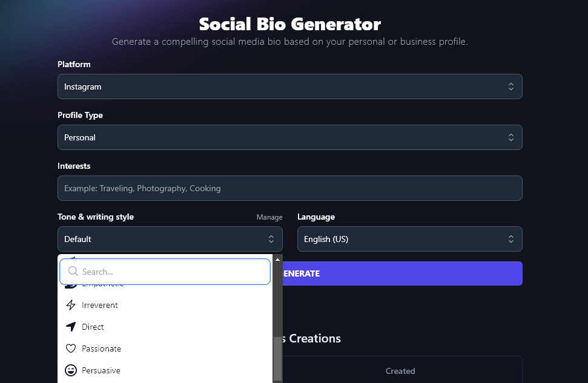The width and height of the screenshot is (588, 383).
Task: Select the Direct navigation arrow icon
Action: click(x=71, y=327)
